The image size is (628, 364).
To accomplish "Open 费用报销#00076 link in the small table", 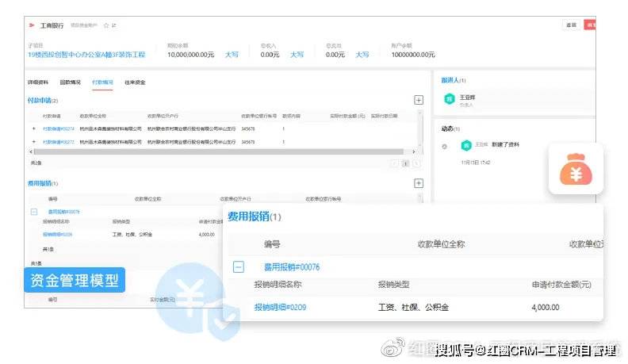I will coord(63,212).
